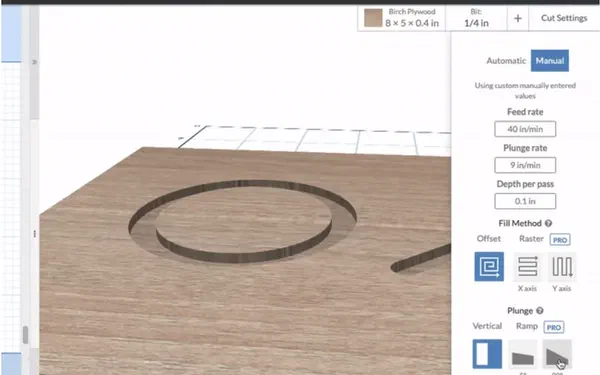The image size is (600, 375).
Task: Click the Birch Plywood color swatch
Action: [373, 18]
